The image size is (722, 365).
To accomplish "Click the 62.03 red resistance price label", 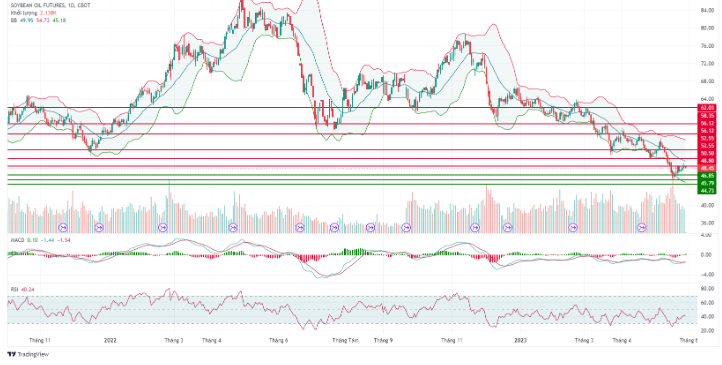I will point(707,107).
